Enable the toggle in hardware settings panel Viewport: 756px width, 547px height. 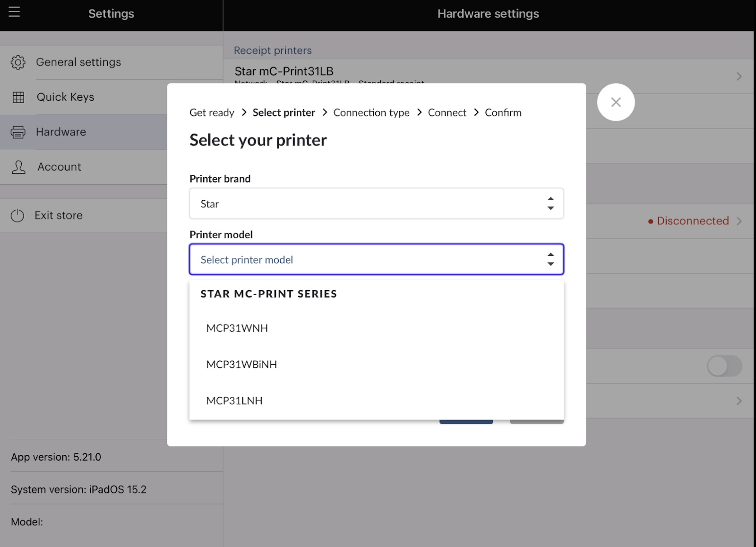(724, 366)
